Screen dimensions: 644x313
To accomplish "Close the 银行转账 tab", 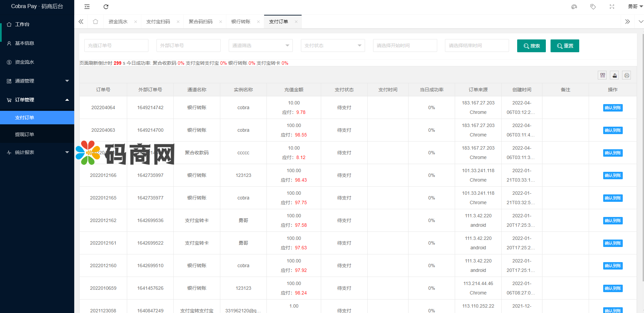I will point(258,22).
